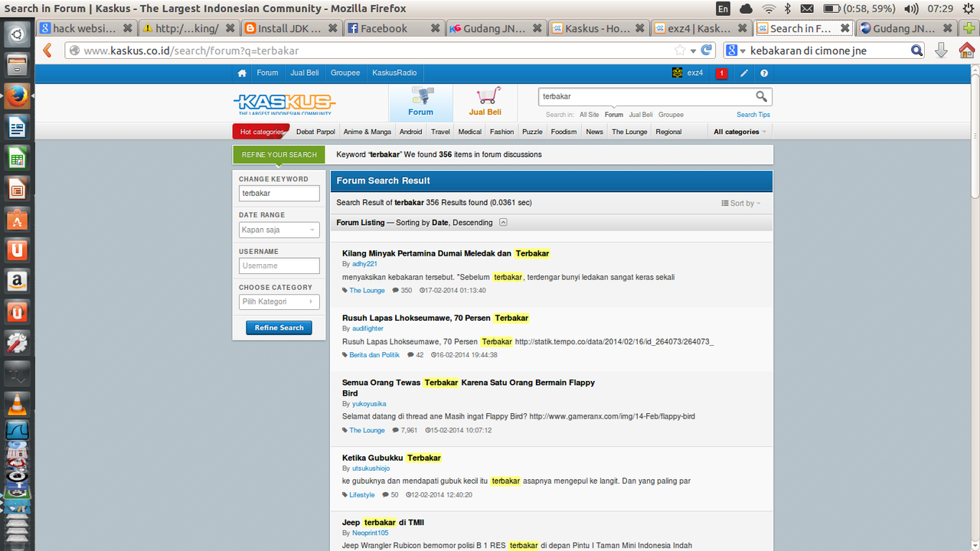Image resolution: width=980 pixels, height=551 pixels.
Task: Open the Kapan saja date range dropdown
Action: 279,230
